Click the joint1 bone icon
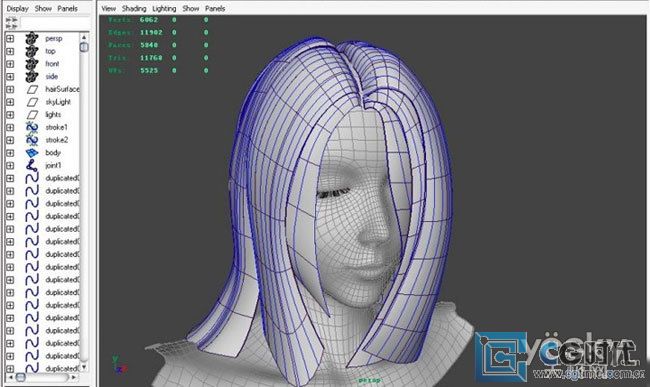The width and height of the screenshot is (650, 387). pyautogui.click(x=32, y=166)
